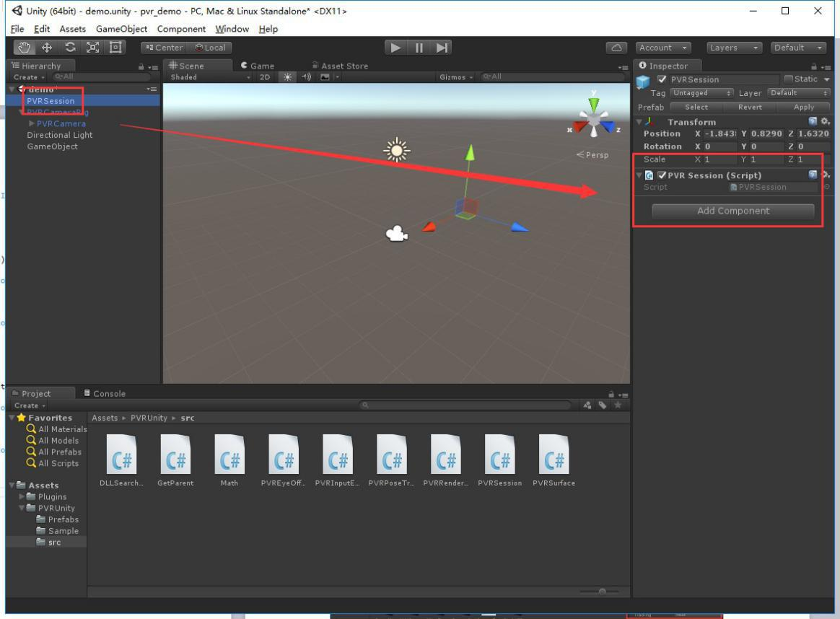
Task: Select the Rect transform tool
Action: pyautogui.click(x=115, y=48)
